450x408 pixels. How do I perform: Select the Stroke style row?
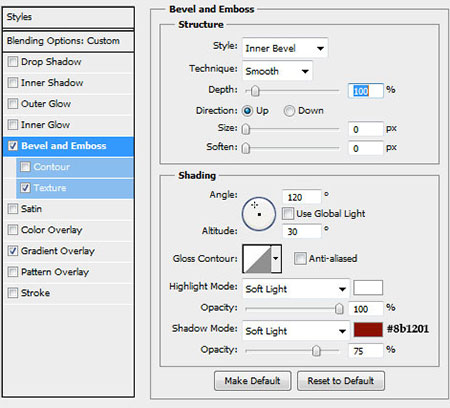click(68, 293)
